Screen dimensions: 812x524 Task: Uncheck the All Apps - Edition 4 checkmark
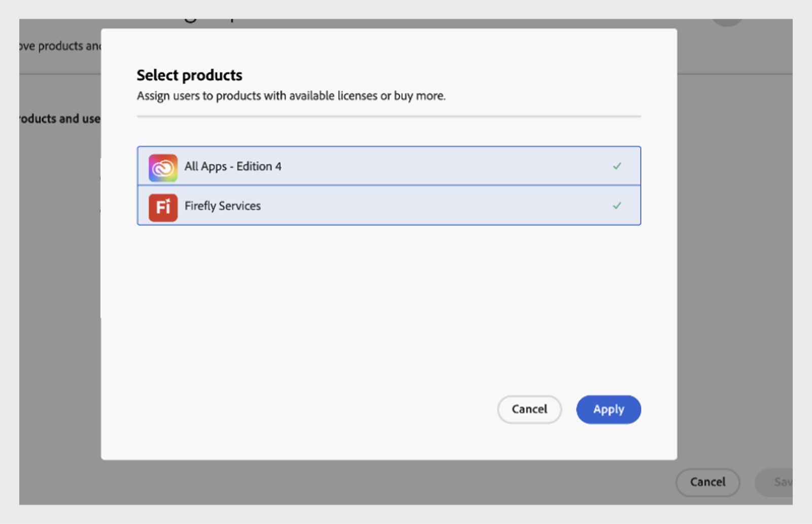pyautogui.click(x=617, y=166)
